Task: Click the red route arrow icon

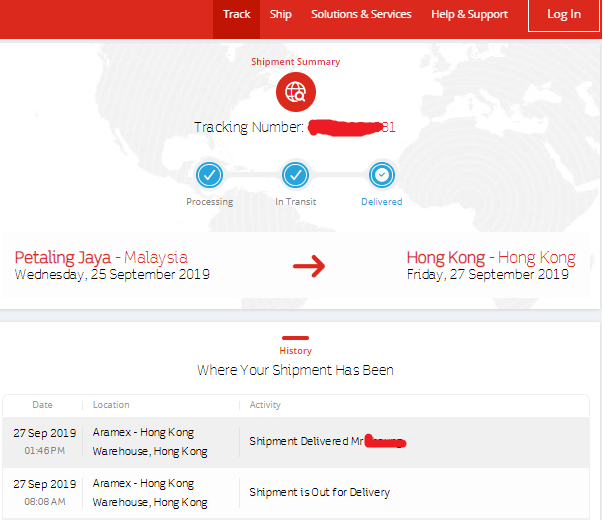Action: click(309, 266)
